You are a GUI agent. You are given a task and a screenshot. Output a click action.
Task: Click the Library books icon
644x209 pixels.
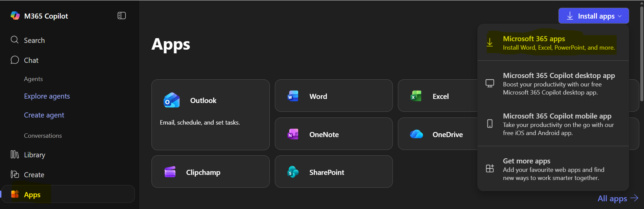(15, 155)
